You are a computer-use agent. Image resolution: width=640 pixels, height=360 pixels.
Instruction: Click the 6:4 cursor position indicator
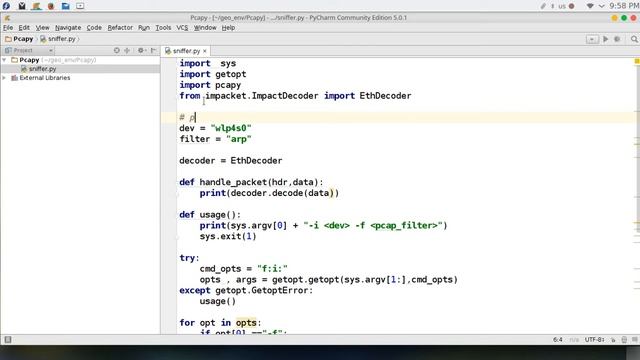coord(558,340)
